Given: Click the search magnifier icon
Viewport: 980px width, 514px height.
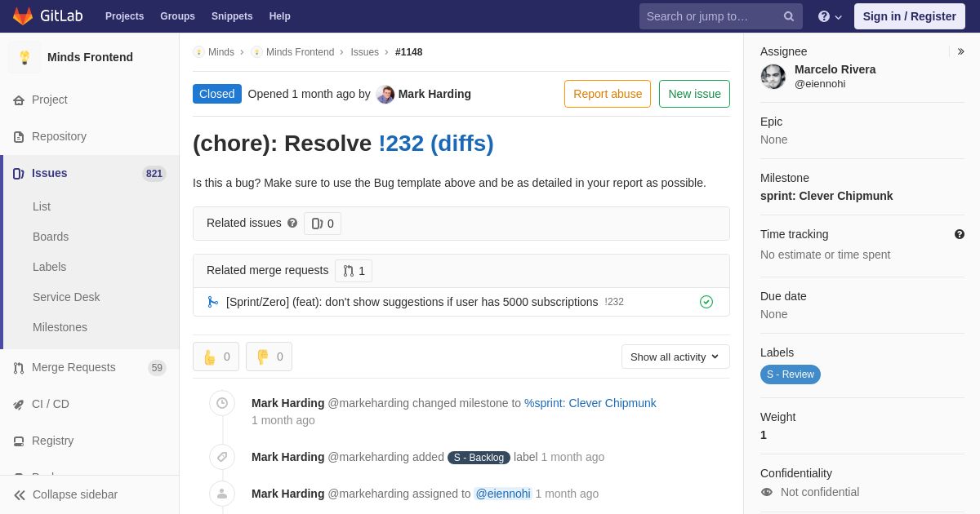Looking at the screenshot, I should (x=789, y=16).
